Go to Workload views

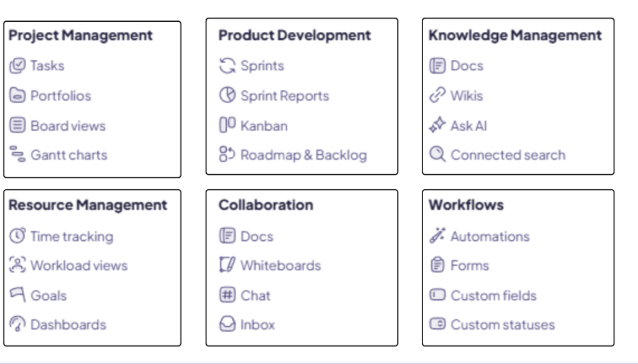tap(79, 266)
